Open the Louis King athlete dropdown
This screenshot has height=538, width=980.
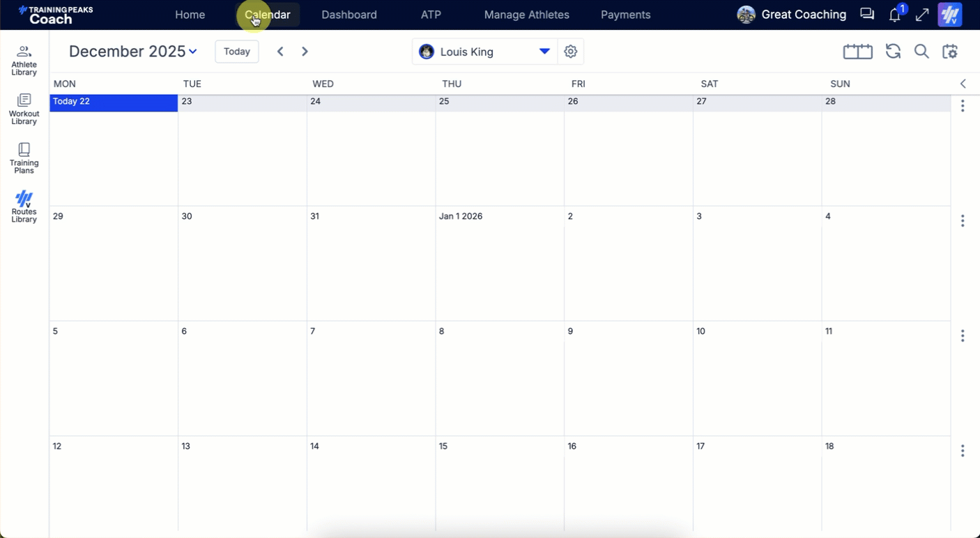[x=544, y=52]
